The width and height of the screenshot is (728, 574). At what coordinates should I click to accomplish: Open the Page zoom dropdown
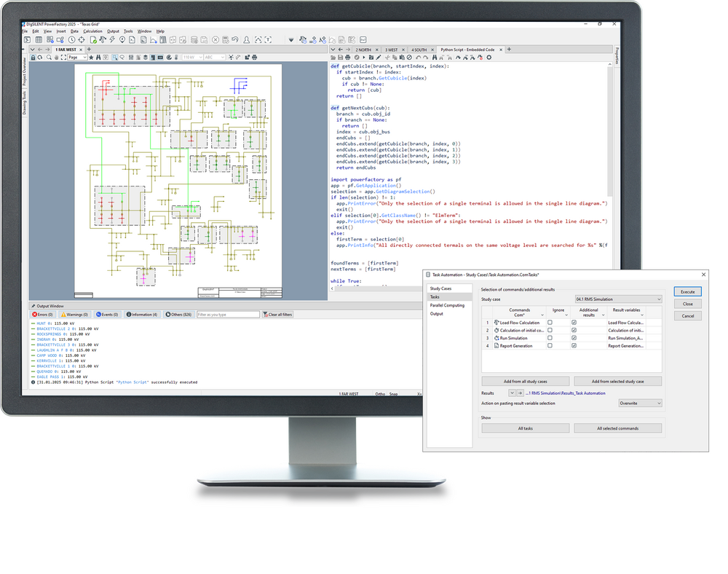(84, 57)
